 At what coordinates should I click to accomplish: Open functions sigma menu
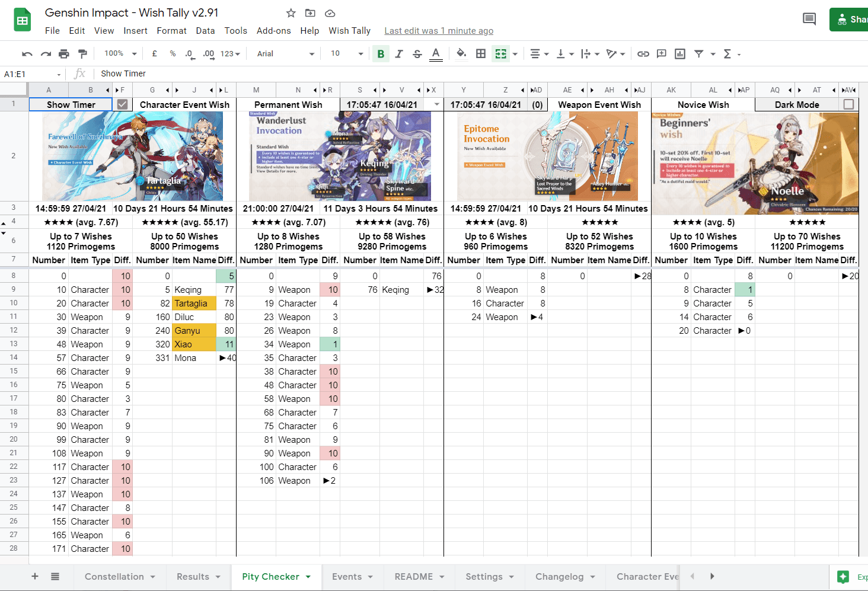click(727, 54)
